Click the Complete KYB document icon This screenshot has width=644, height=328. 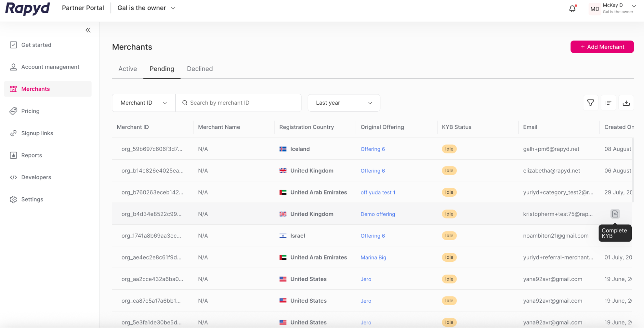[x=615, y=214]
